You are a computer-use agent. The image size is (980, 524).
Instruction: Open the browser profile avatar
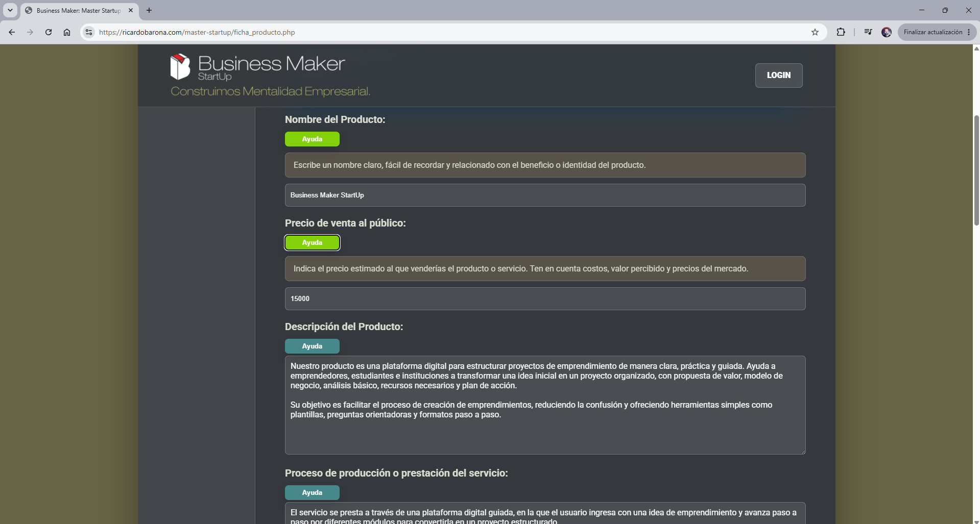coord(887,32)
